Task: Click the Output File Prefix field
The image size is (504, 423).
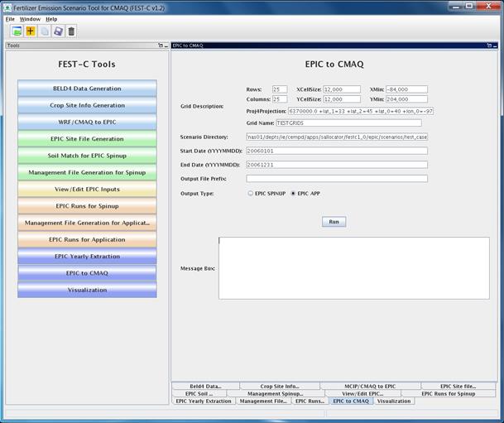Action: [337, 179]
